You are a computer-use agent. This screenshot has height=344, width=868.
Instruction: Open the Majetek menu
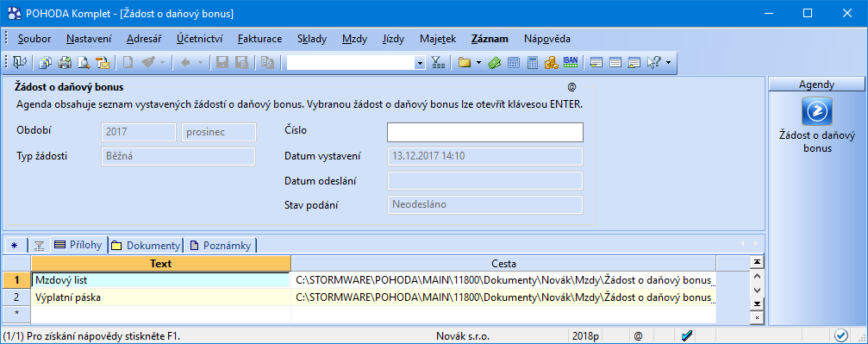click(438, 39)
